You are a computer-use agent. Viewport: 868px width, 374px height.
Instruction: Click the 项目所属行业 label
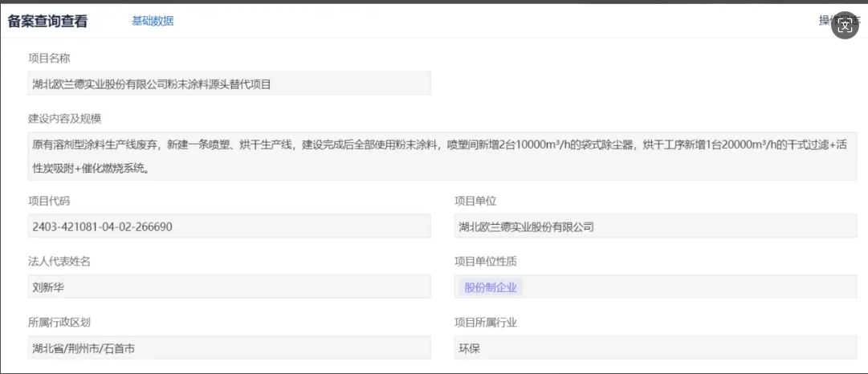485,322
